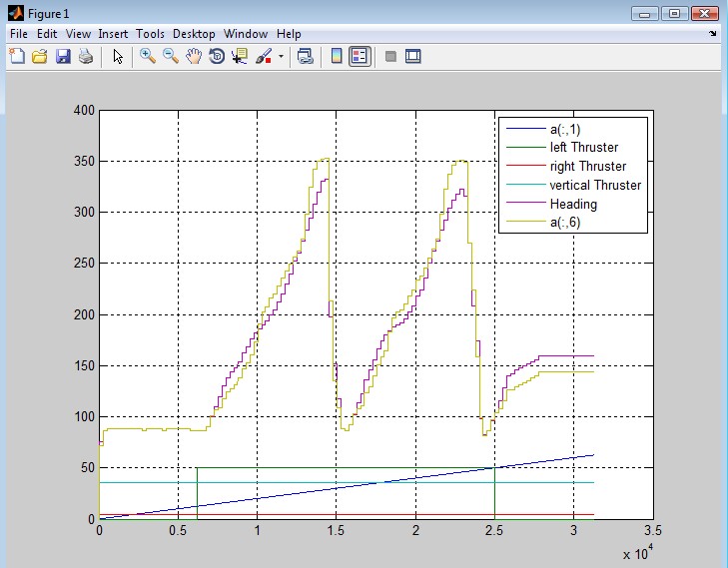The image size is (728, 568).
Task: Click the Link Plot toolbar icon
Action: click(306, 57)
